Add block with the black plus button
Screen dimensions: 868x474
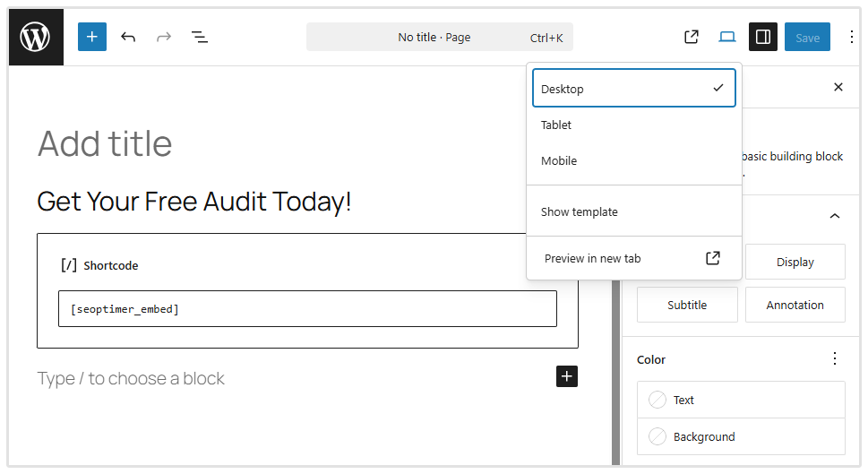[x=567, y=376]
